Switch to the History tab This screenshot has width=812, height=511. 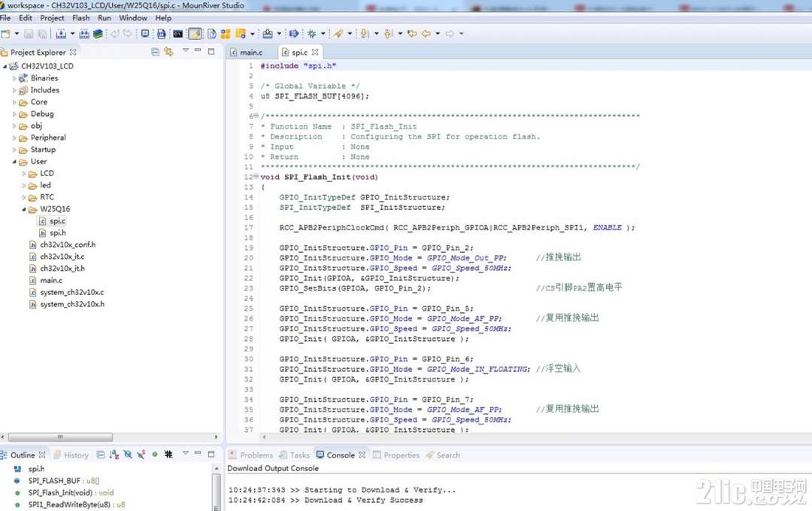coord(71,455)
